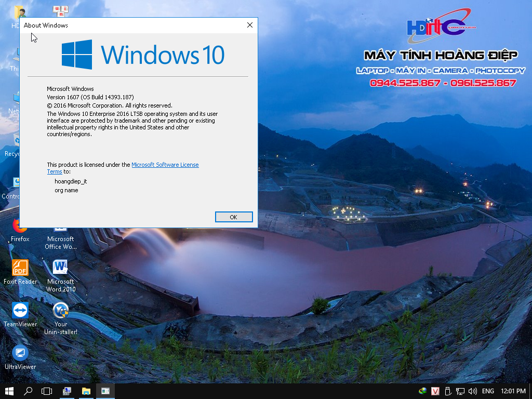Viewport: 532px width, 399px height.
Task: Click the computer-monitor app on taskbar
Action: [67, 391]
